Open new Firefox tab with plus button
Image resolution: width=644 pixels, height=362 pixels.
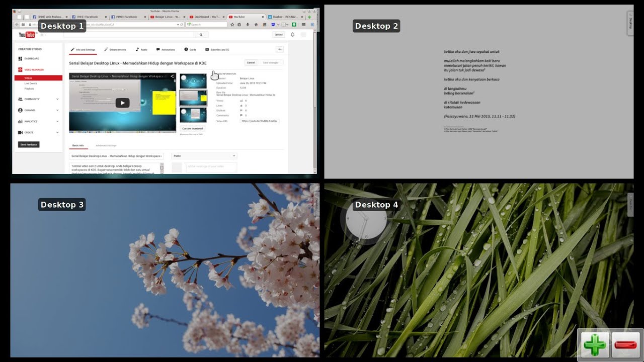[309, 17]
